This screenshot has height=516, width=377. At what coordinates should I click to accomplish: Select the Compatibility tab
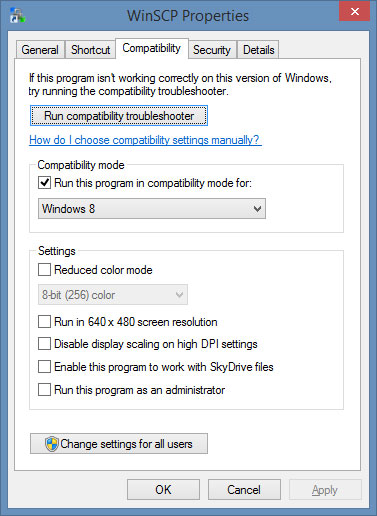[x=152, y=48]
